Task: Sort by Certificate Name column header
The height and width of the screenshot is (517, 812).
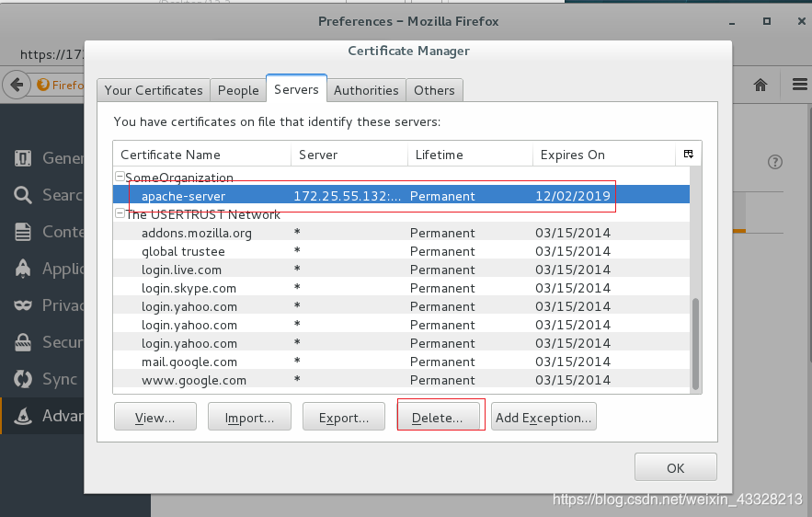Action: point(202,155)
